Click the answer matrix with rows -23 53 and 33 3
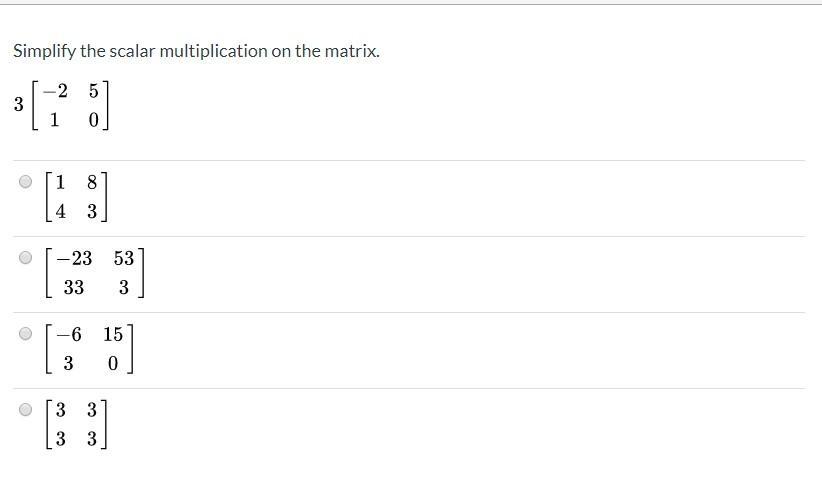822x480 pixels. [95, 273]
